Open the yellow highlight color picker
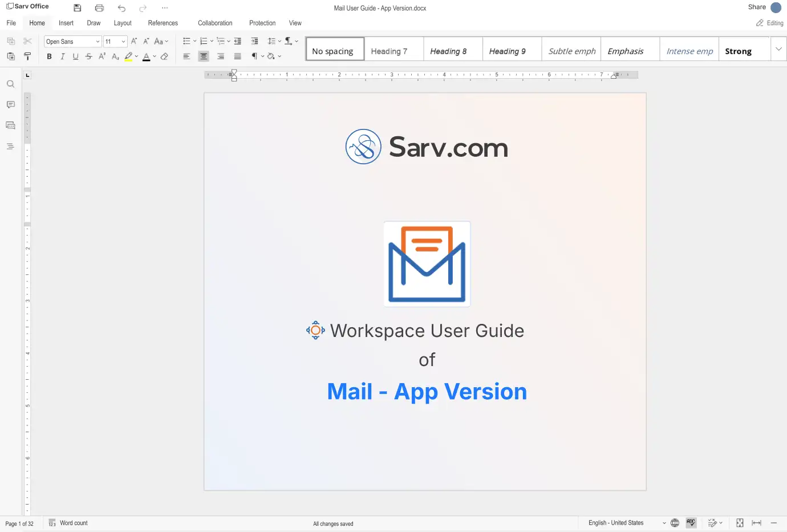 (x=136, y=56)
